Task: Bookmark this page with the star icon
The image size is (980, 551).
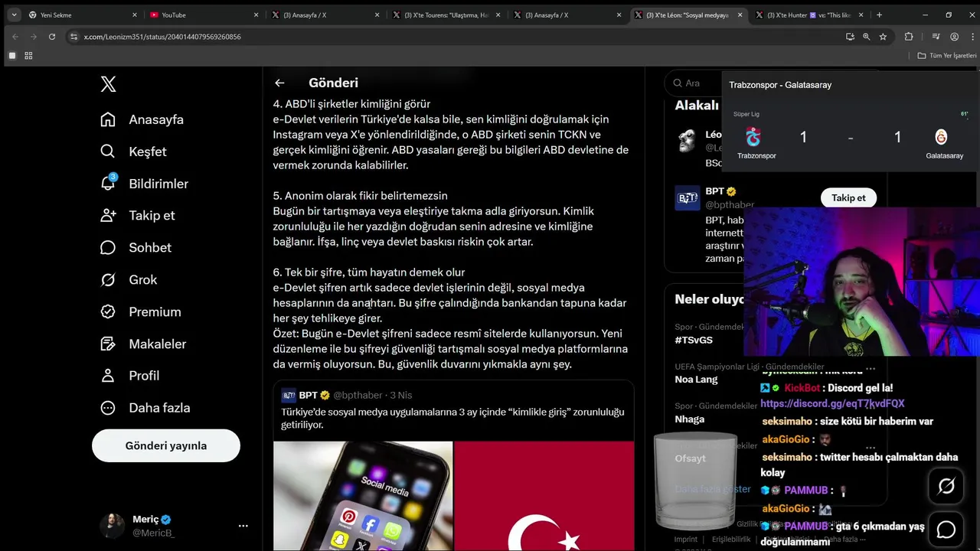Action: [883, 37]
